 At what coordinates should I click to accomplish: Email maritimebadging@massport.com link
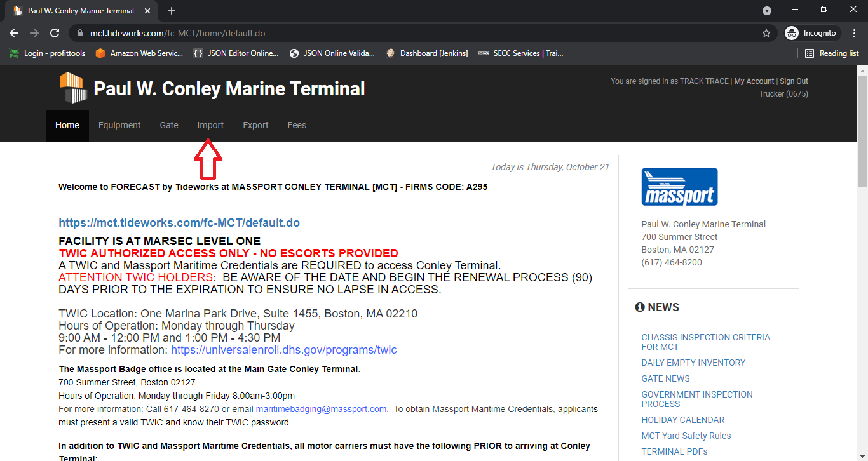tap(322, 409)
